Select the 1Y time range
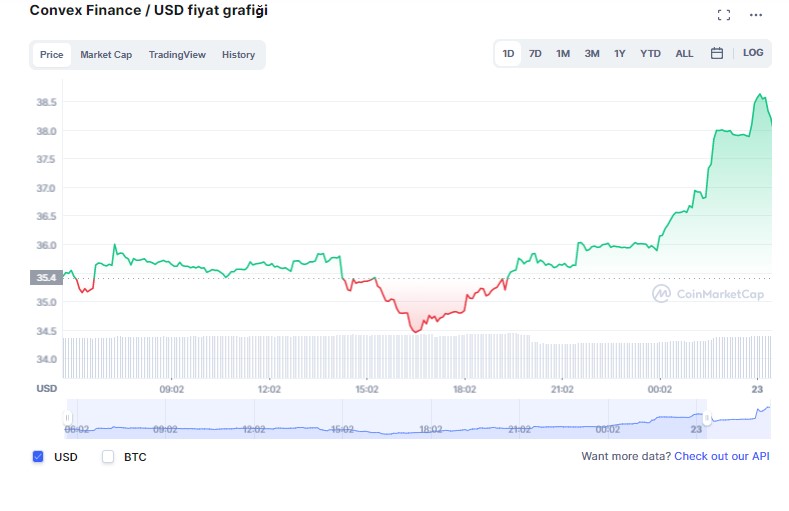The width and height of the screenshot is (789, 511). 619,53
